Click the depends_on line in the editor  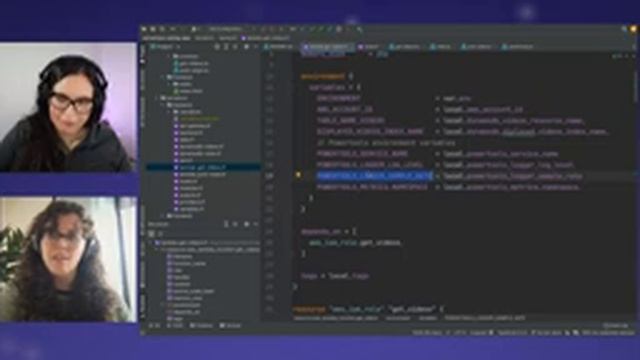(x=329, y=231)
